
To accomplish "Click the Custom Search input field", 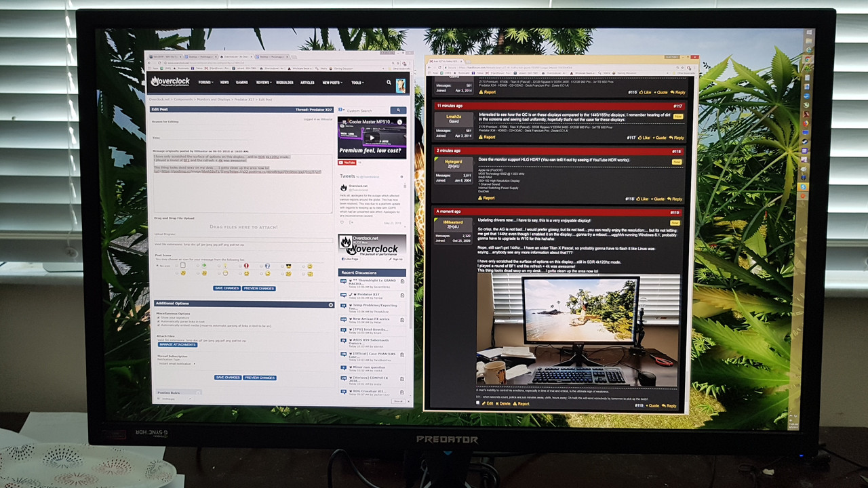I will (360, 110).
